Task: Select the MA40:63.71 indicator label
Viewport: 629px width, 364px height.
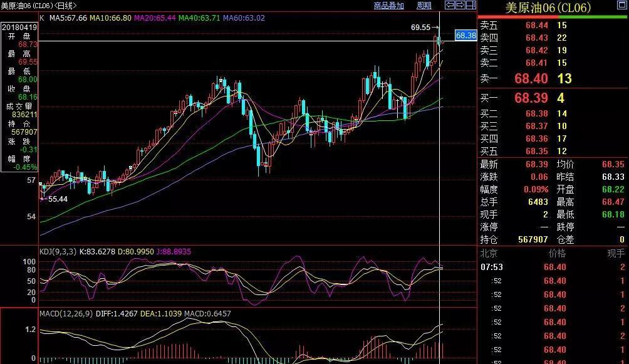Action: point(199,18)
